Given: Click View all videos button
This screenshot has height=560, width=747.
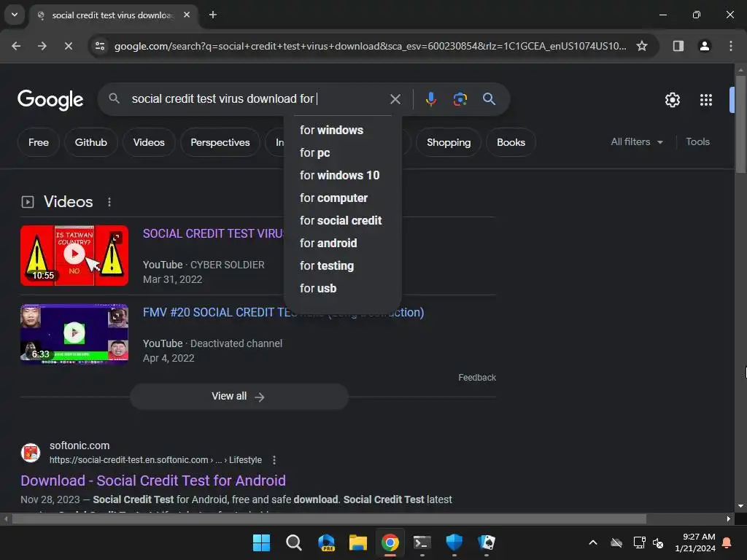Looking at the screenshot, I should pyautogui.click(x=239, y=396).
